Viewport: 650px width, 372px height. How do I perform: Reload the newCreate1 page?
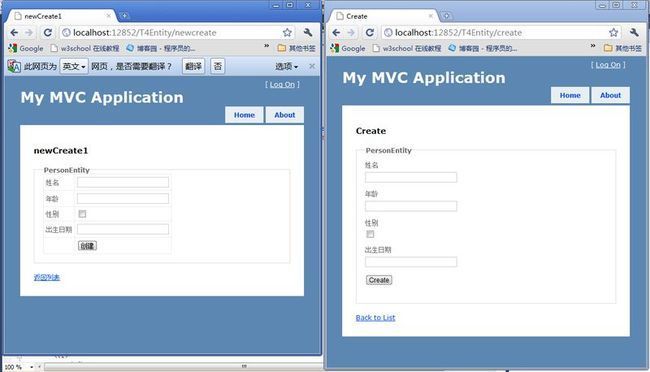coord(48,32)
